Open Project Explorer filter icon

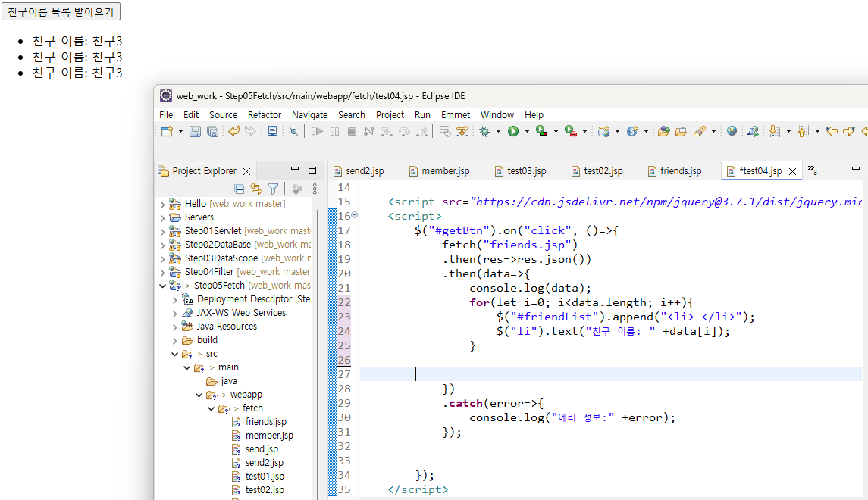pyautogui.click(x=274, y=189)
